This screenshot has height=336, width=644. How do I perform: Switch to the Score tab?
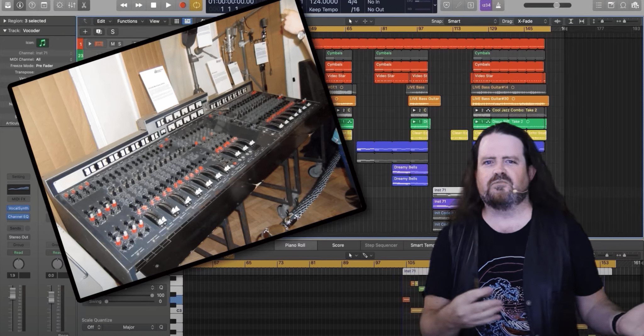coord(338,245)
